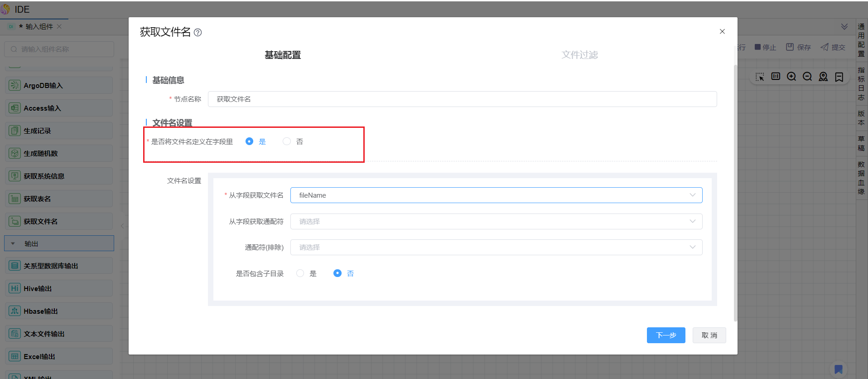Close the 输入组件 tab
Screen dimensions: 868x379
(x=59, y=26)
